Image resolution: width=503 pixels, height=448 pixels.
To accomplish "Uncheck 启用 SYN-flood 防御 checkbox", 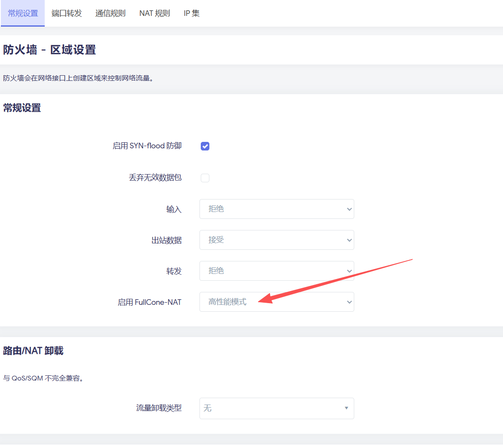I will tap(205, 146).
